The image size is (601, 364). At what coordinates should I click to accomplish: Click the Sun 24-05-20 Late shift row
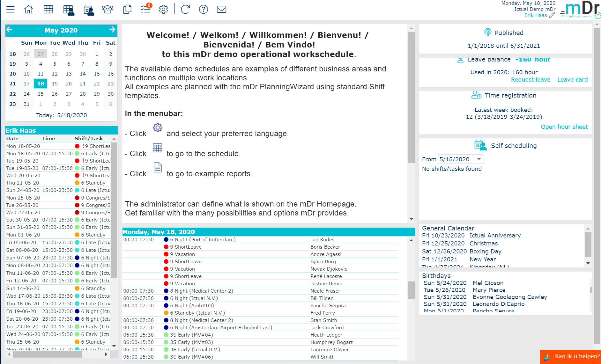coord(58,190)
